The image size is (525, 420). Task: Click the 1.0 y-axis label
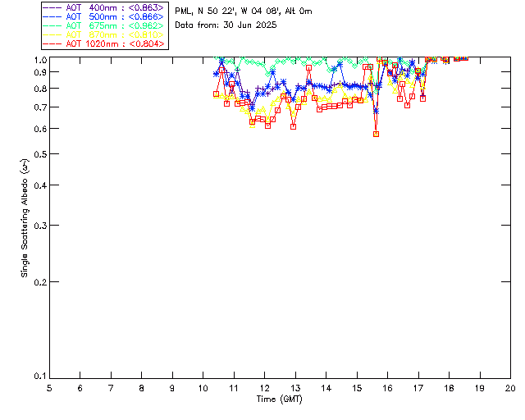(x=40, y=60)
